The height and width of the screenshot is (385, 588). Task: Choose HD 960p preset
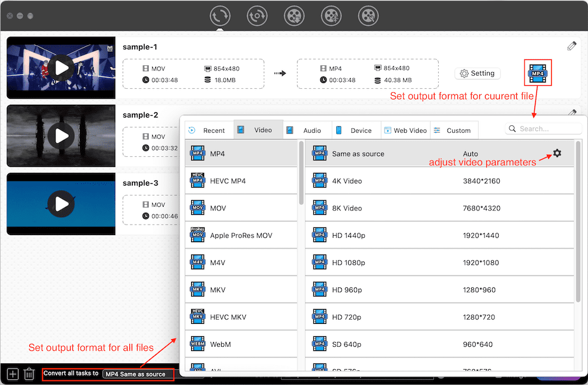(x=439, y=289)
